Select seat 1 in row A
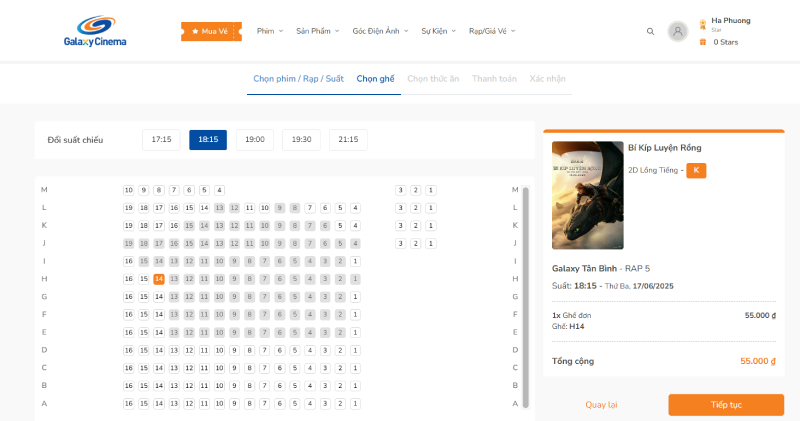 pos(355,404)
